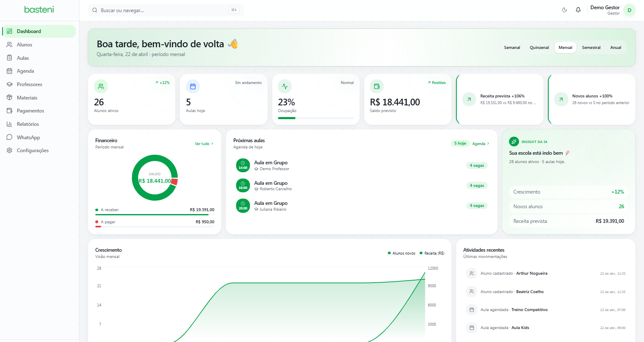Open notifications bell
This screenshot has width=644, height=342.
pos(578,10)
